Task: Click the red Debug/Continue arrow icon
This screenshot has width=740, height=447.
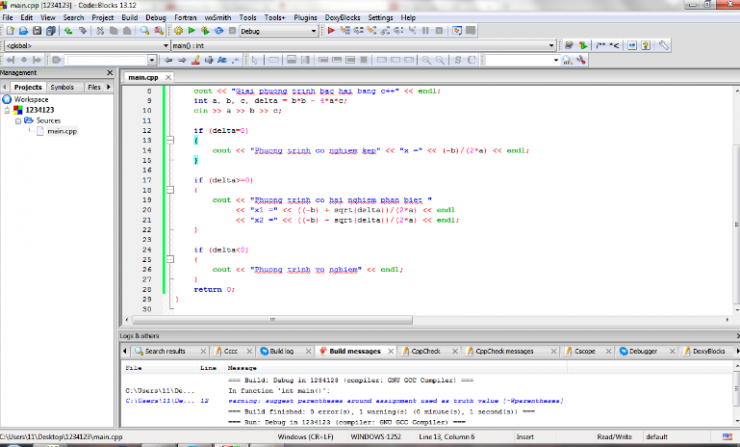Action: pyautogui.click(x=331, y=31)
